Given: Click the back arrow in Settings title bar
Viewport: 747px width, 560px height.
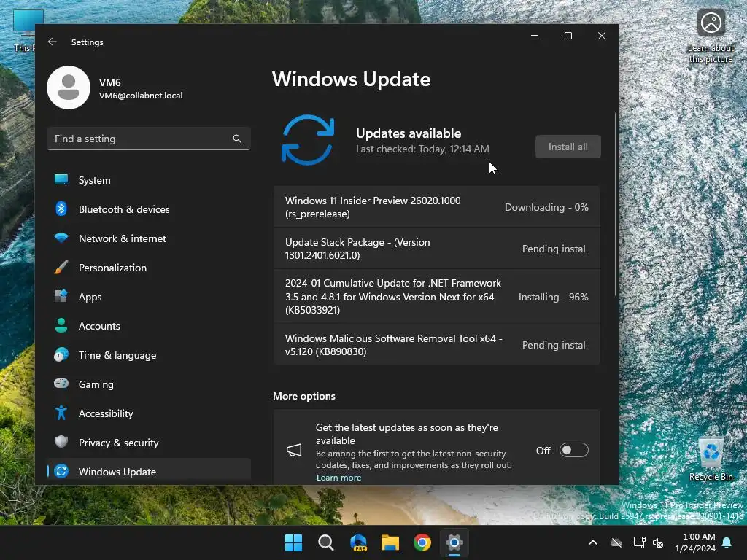Looking at the screenshot, I should (x=53, y=42).
